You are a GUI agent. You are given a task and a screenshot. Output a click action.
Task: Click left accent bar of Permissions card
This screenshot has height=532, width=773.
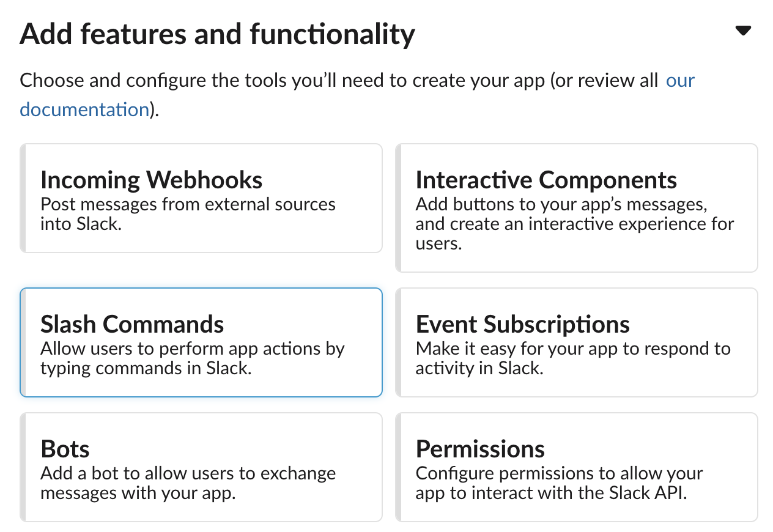(399, 467)
